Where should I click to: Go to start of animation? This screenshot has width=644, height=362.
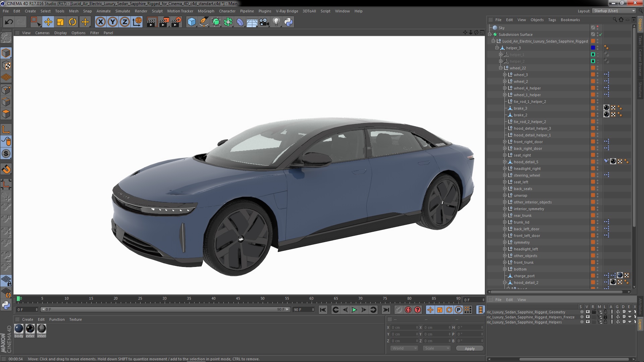tap(323, 310)
